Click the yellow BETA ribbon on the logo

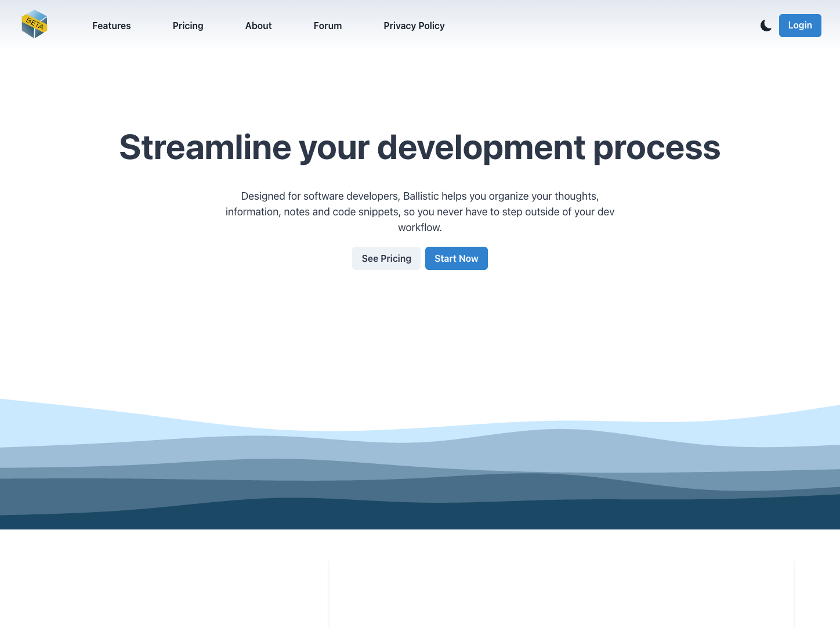[x=33, y=24]
